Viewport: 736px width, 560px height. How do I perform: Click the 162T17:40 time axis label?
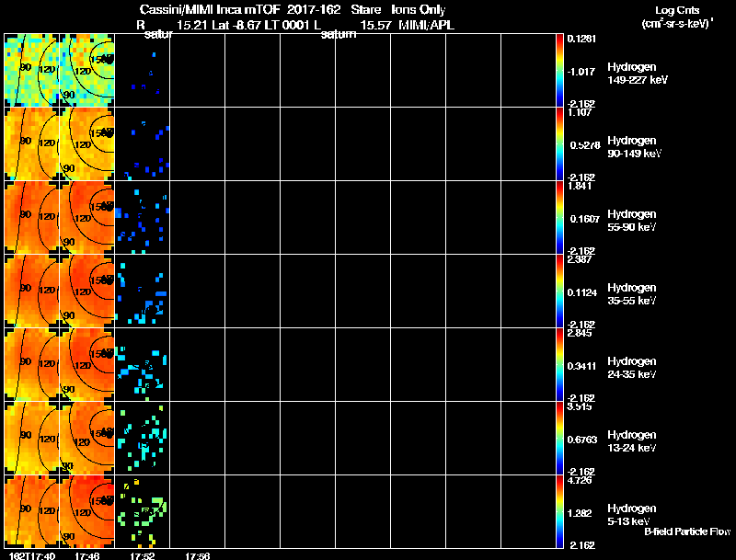click(x=32, y=555)
